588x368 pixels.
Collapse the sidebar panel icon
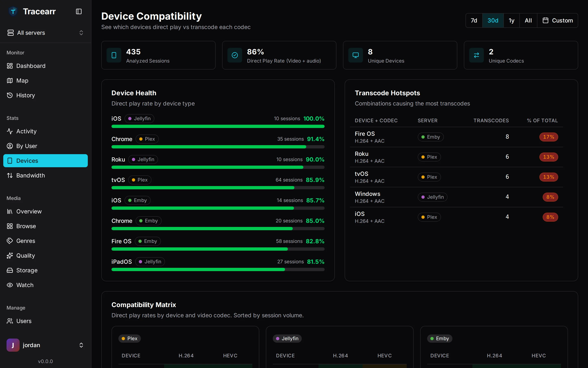pos(79,11)
